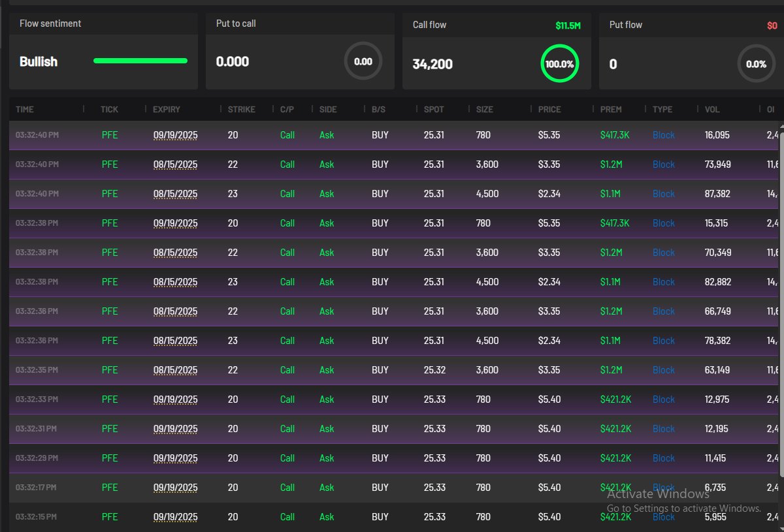Click volume cell 78,382
Image resolution: width=784 pixels, height=532 pixels.
pyautogui.click(x=718, y=341)
